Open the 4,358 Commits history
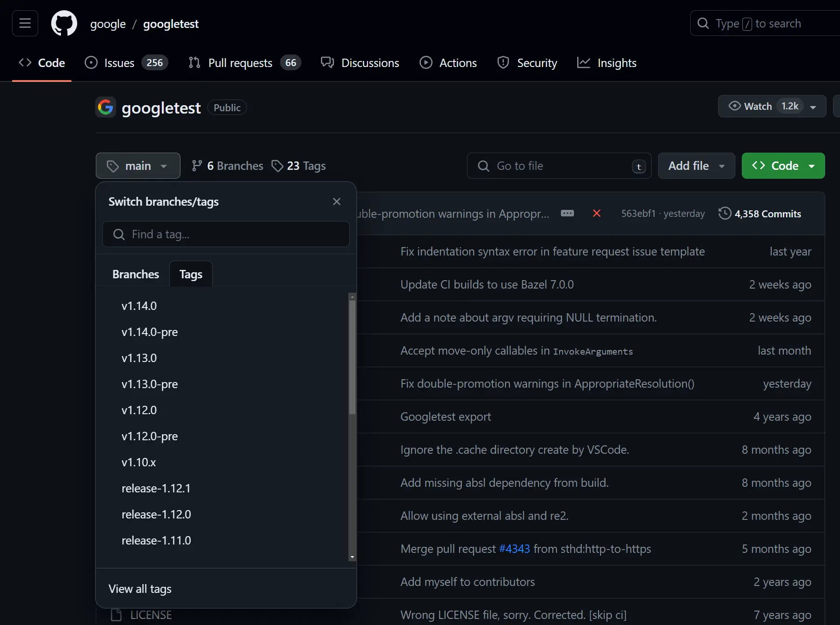This screenshot has height=625, width=840. (760, 214)
